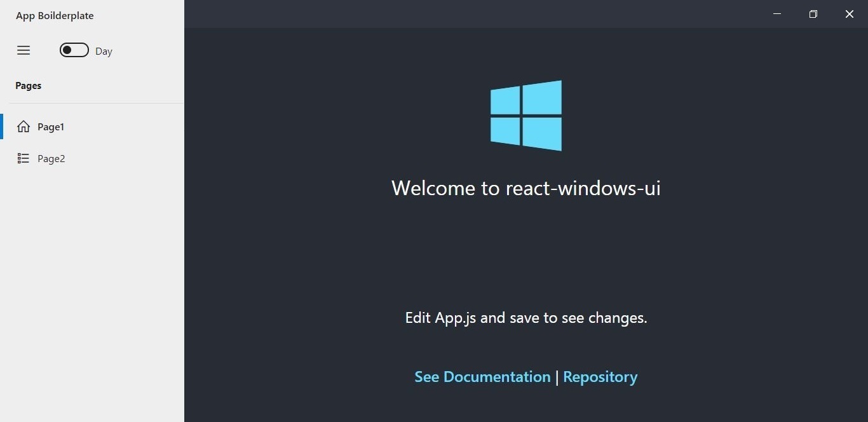Close the application window
Viewport: 868px width, 422px height.
(850, 14)
